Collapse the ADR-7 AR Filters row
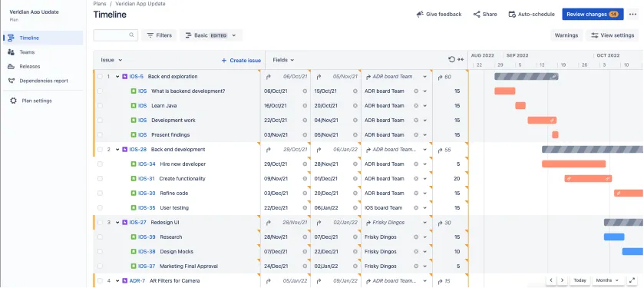The width and height of the screenshot is (644, 288). (x=117, y=281)
